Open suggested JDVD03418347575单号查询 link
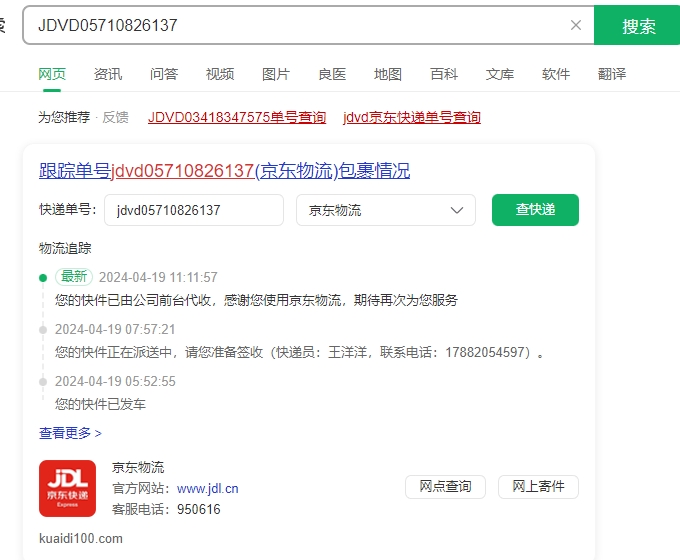Viewport: 680px width, 560px height. [x=237, y=117]
